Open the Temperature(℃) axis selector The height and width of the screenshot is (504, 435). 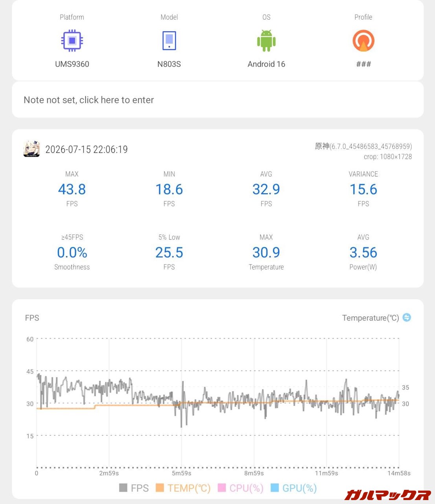[x=370, y=318]
